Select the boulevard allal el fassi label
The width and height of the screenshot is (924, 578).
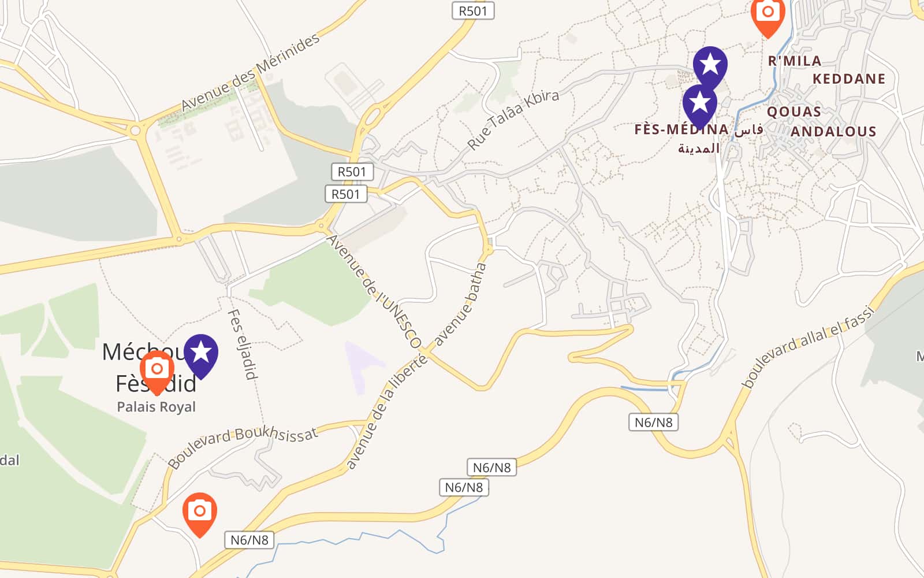click(807, 346)
